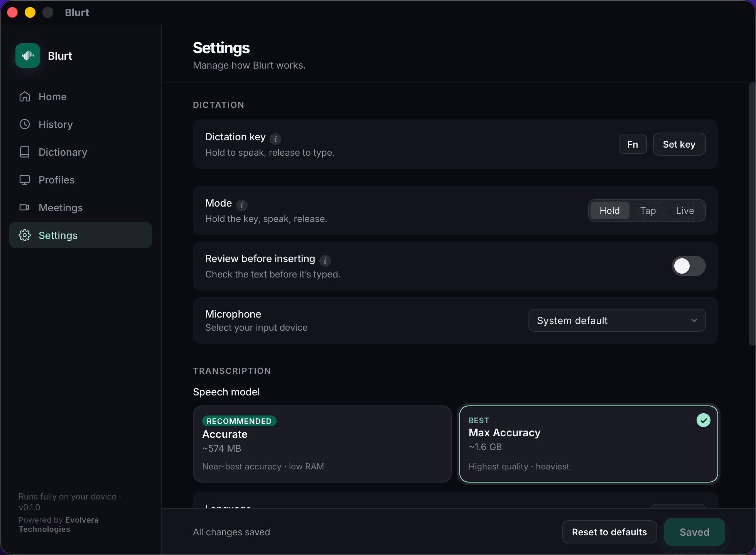
Task: Click the Speech model label
Action: (226, 392)
